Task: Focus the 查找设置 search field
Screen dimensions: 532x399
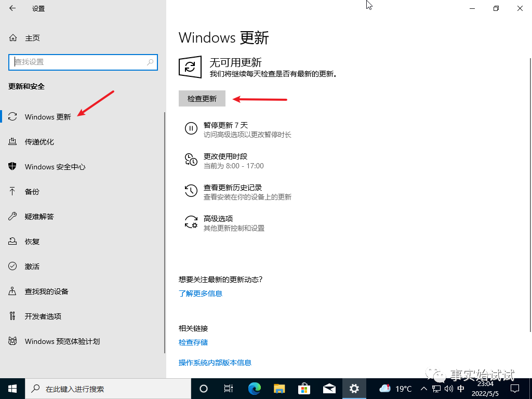Action: pos(83,62)
